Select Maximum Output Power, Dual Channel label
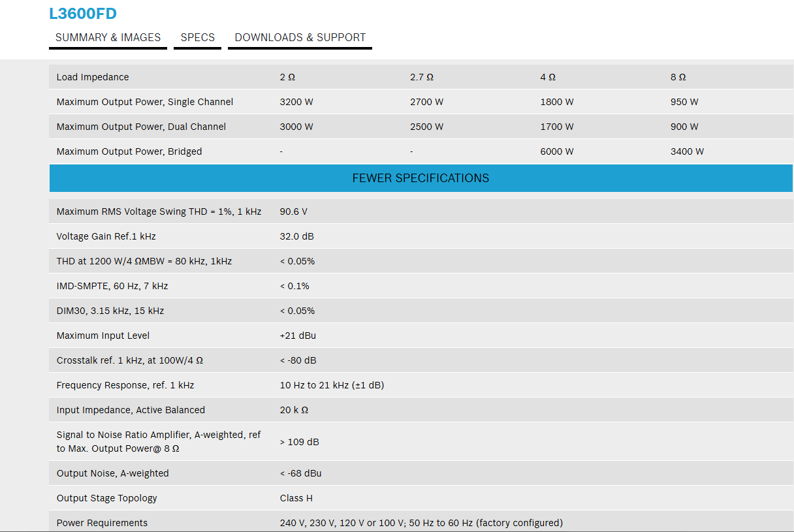 click(x=141, y=127)
